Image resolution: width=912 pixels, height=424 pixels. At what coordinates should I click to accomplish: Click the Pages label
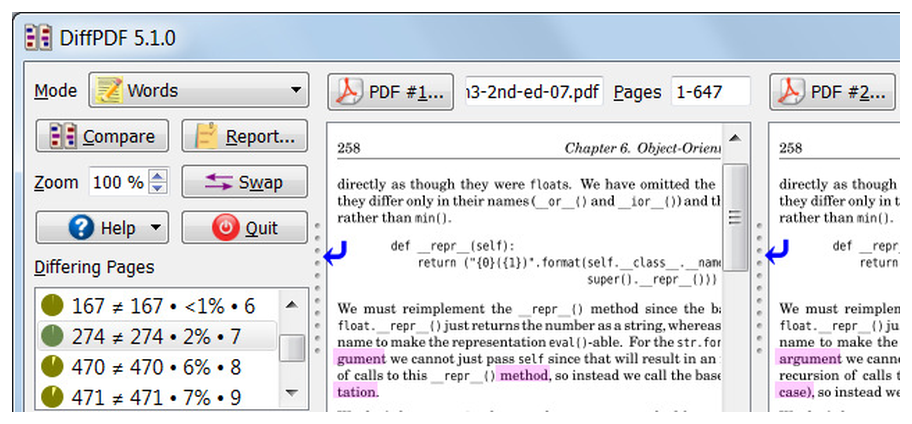637,92
